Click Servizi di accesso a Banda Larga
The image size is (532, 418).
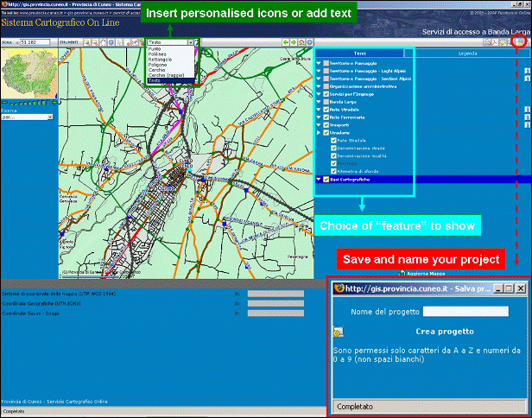coord(477,32)
